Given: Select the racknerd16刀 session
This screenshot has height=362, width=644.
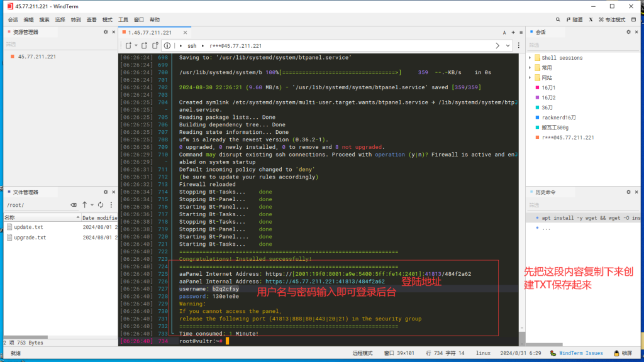Looking at the screenshot, I should tap(558, 118).
